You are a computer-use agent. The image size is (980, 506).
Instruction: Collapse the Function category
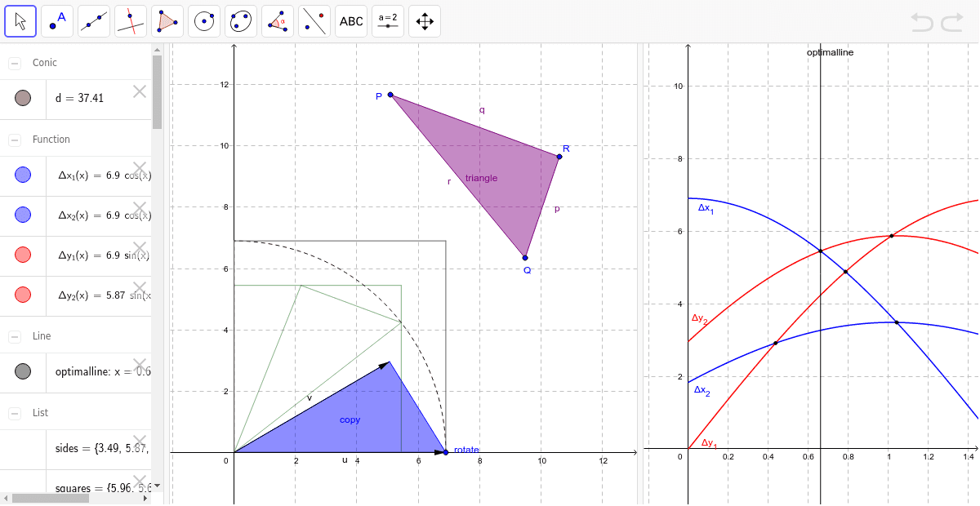(x=15, y=140)
